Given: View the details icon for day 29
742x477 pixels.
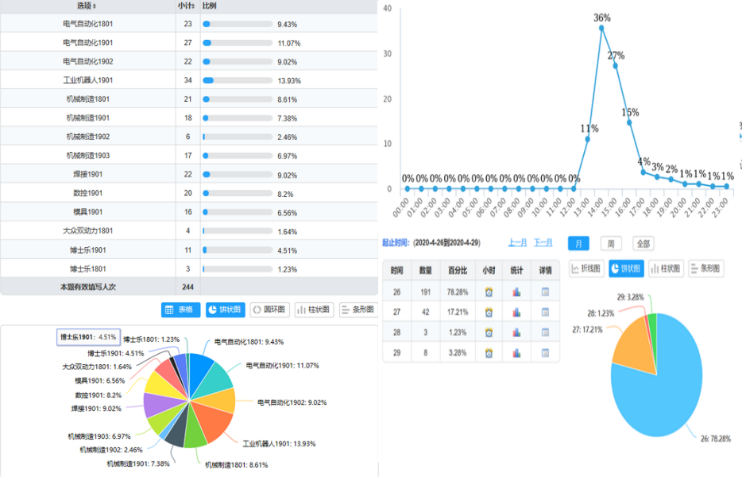Looking at the screenshot, I should [545, 351].
